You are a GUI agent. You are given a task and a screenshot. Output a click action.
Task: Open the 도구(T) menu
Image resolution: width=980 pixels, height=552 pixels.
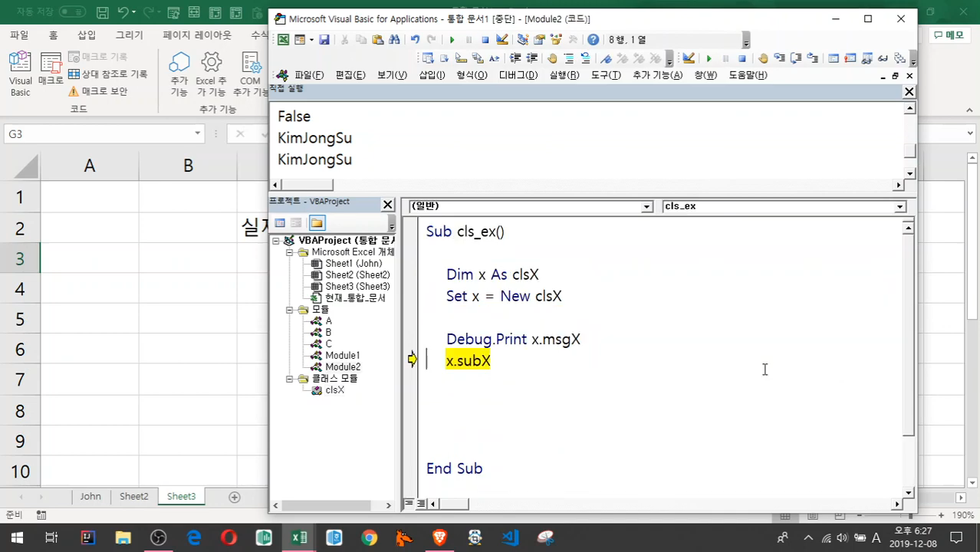[x=605, y=75]
